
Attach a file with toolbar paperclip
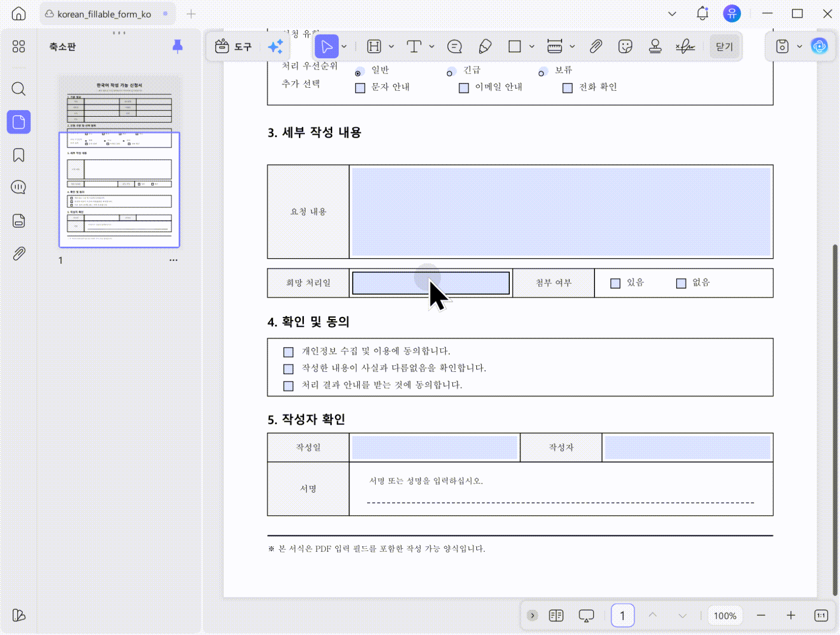[x=596, y=47]
